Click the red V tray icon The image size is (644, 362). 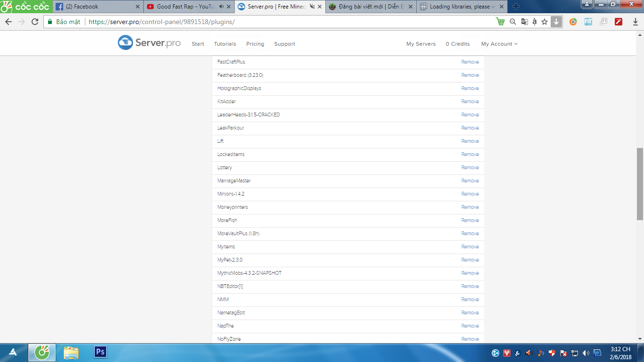pyautogui.click(x=507, y=353)
